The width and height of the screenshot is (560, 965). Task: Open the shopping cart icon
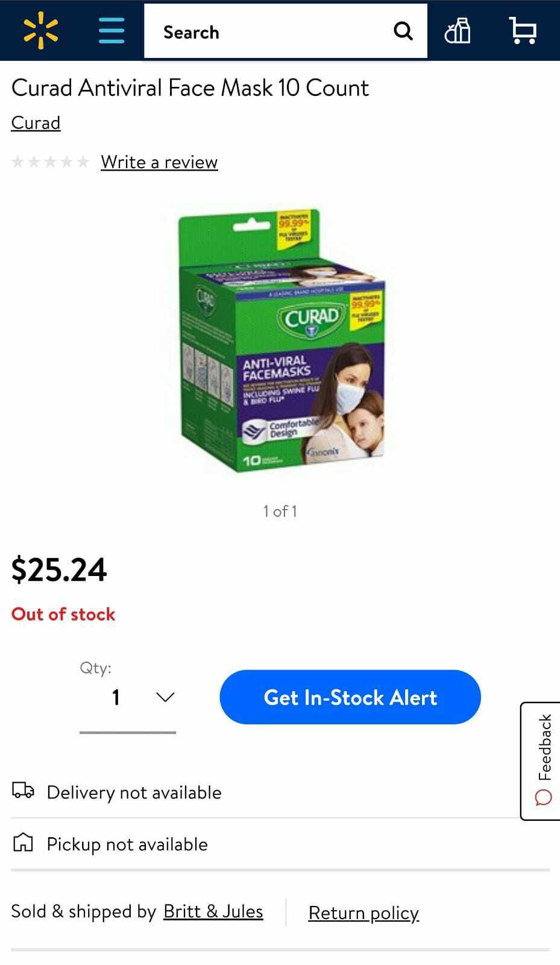pyautogui.click(x=523, y=31)
